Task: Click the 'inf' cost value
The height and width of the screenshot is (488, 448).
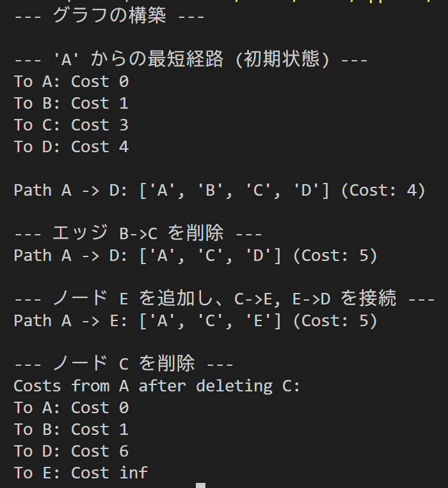Action: (x=133, y=473)
